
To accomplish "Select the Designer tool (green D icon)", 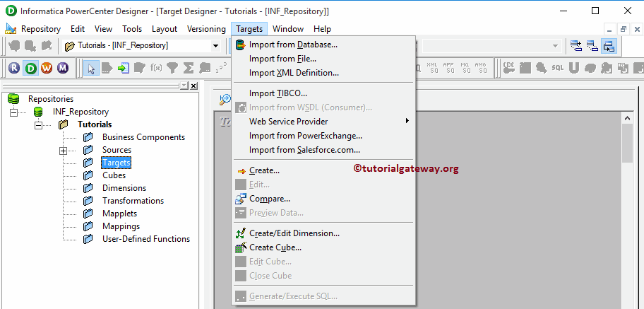I will click(x=30, y=68).
